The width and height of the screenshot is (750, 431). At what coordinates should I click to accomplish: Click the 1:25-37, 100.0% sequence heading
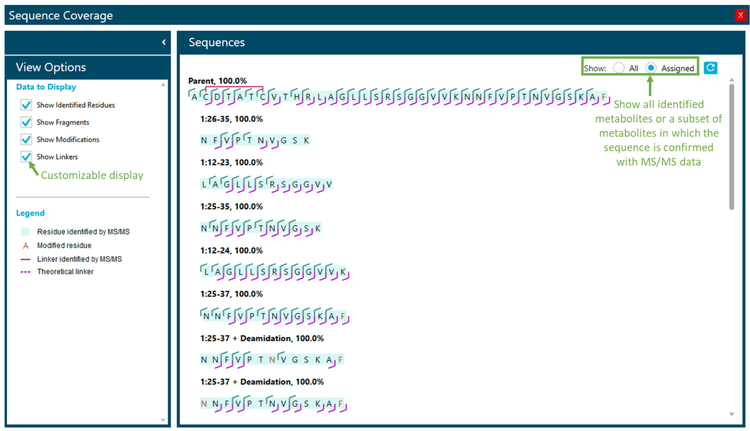pyautogui.click(x=231, y=294)
